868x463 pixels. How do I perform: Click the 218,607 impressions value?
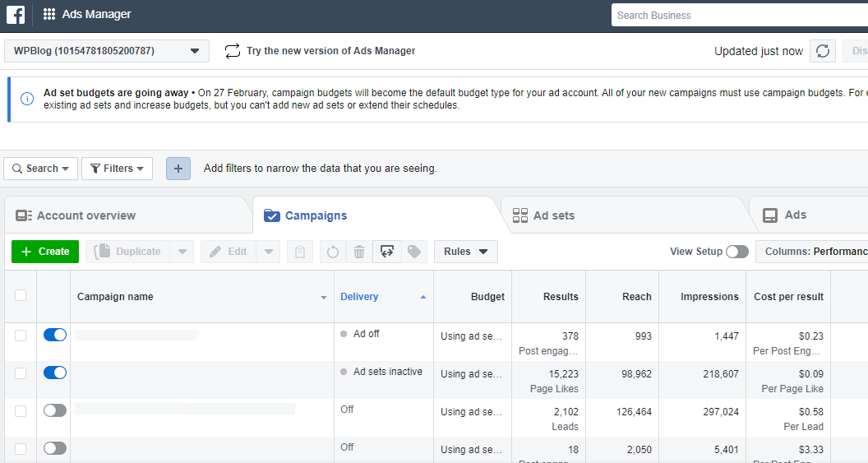coord(721,374)
